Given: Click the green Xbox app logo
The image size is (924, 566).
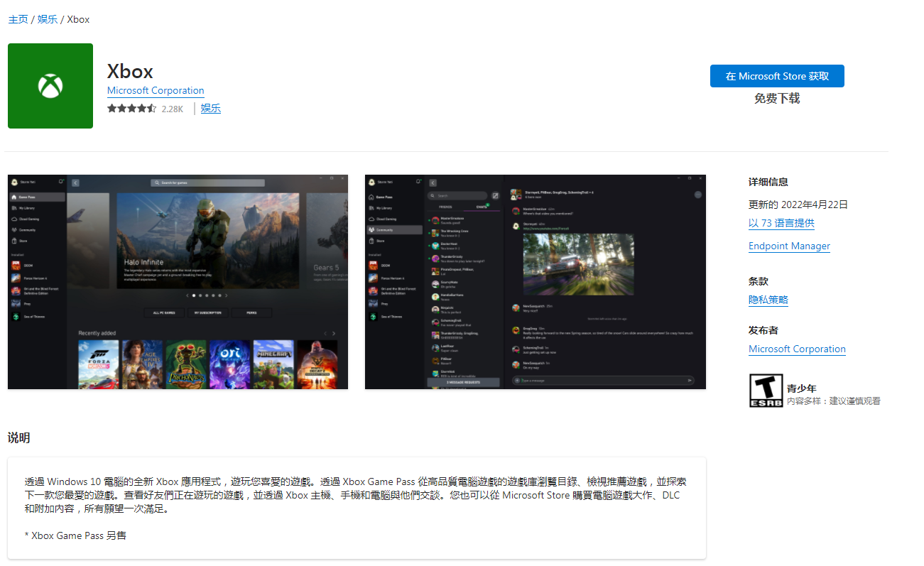Looking at the screenshot, I should tap(50, 86).
